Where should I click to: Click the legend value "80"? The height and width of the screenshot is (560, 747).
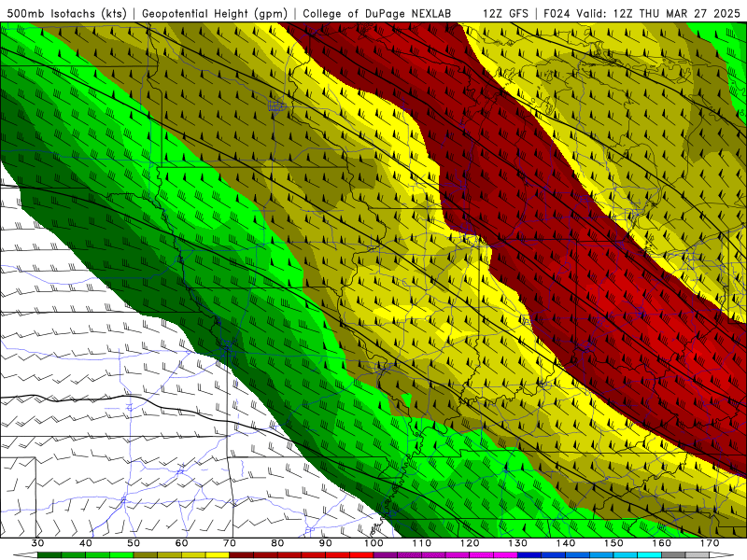coord(277,543)
